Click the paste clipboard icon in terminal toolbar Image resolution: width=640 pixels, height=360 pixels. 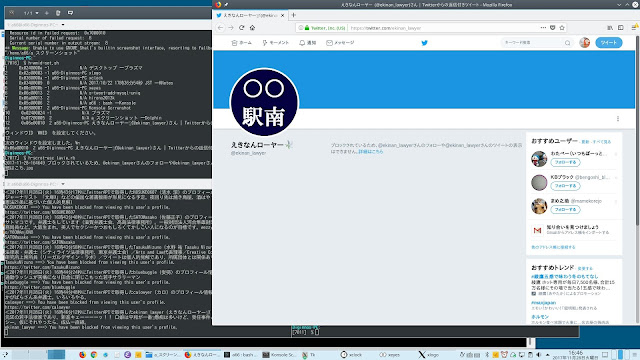tap(58, 13)
